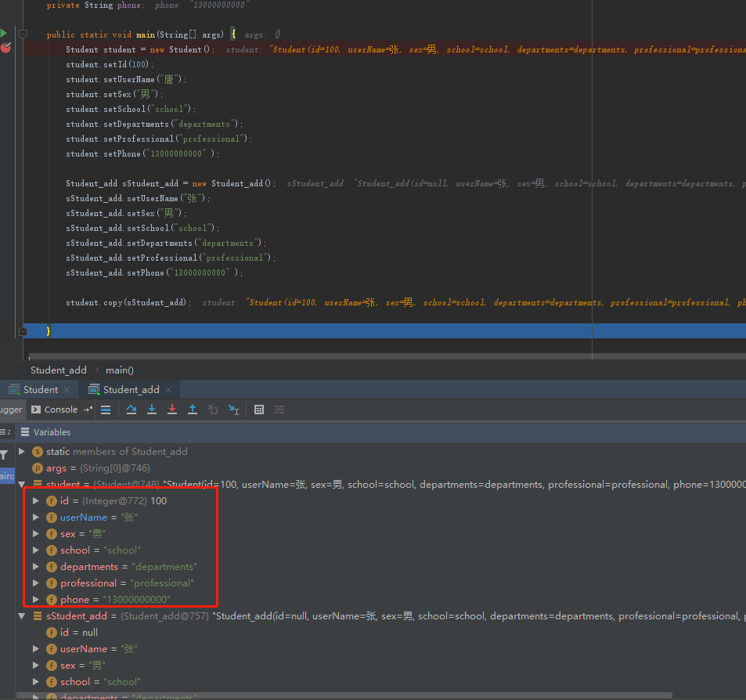Click the Step Out icon

(193, 409)
